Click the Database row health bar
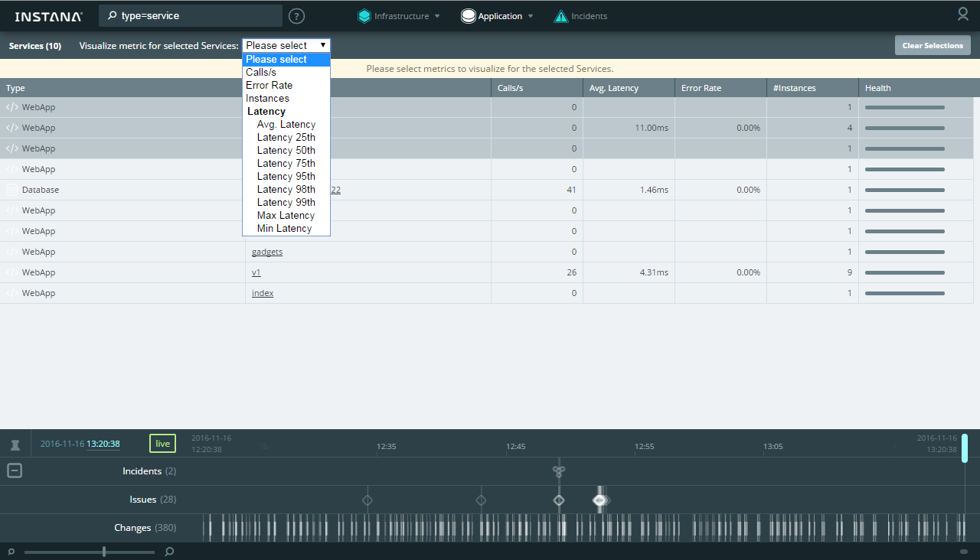The width and height of the screenshot is (980, 560). tap(904, 190)
